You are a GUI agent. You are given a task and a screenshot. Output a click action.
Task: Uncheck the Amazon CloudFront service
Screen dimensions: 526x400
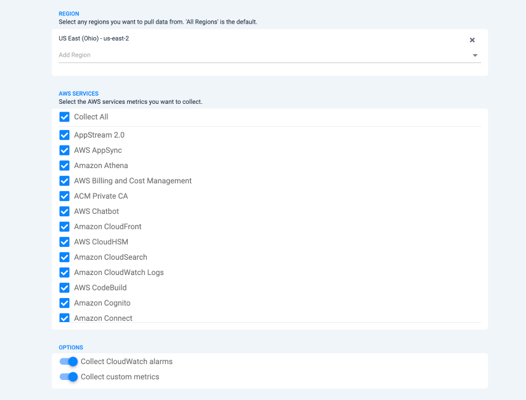point(64,227)
